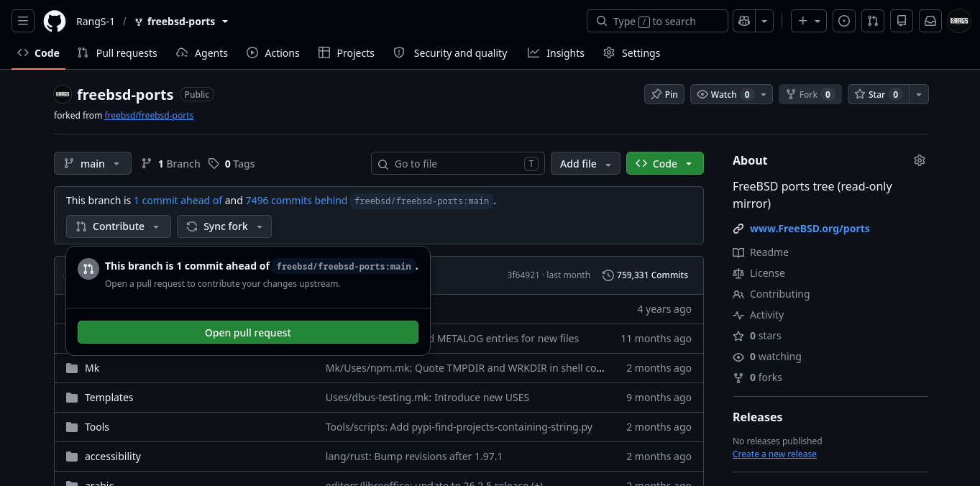
Task: Open the green Code dropdown
Action: coord(665,164)
